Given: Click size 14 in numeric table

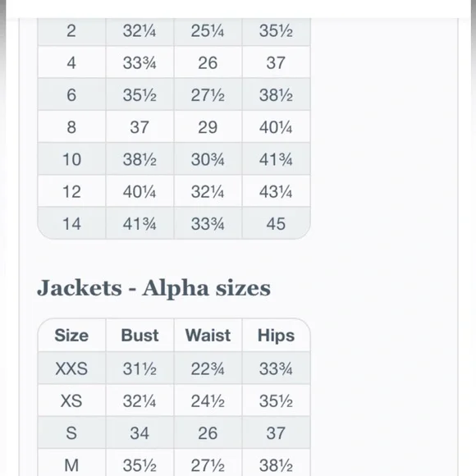Looking at the screenshot, I should coord(71,224).
